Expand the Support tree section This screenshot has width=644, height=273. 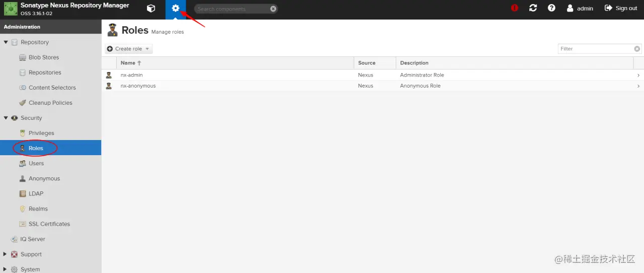[6, 254]
